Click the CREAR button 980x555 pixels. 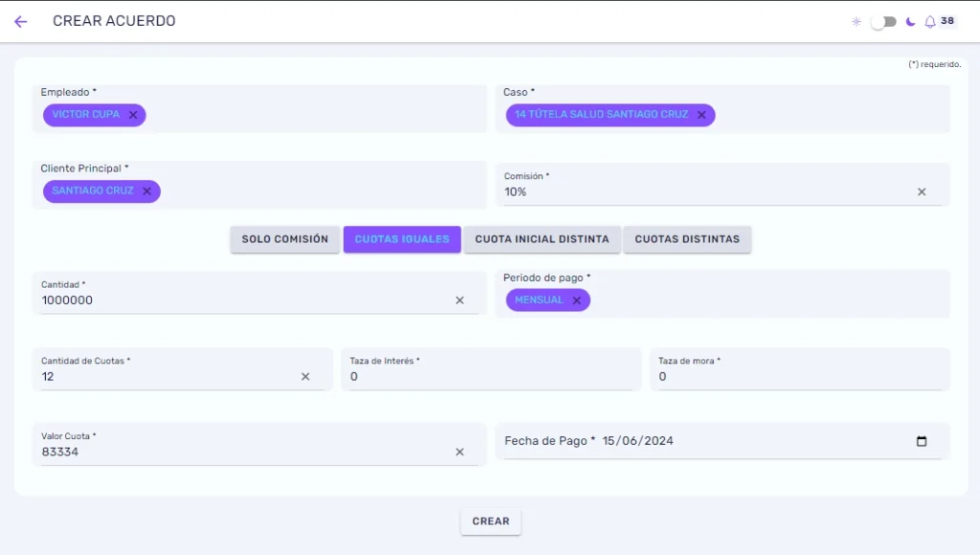pyautogui.click(x=491, y=522)
